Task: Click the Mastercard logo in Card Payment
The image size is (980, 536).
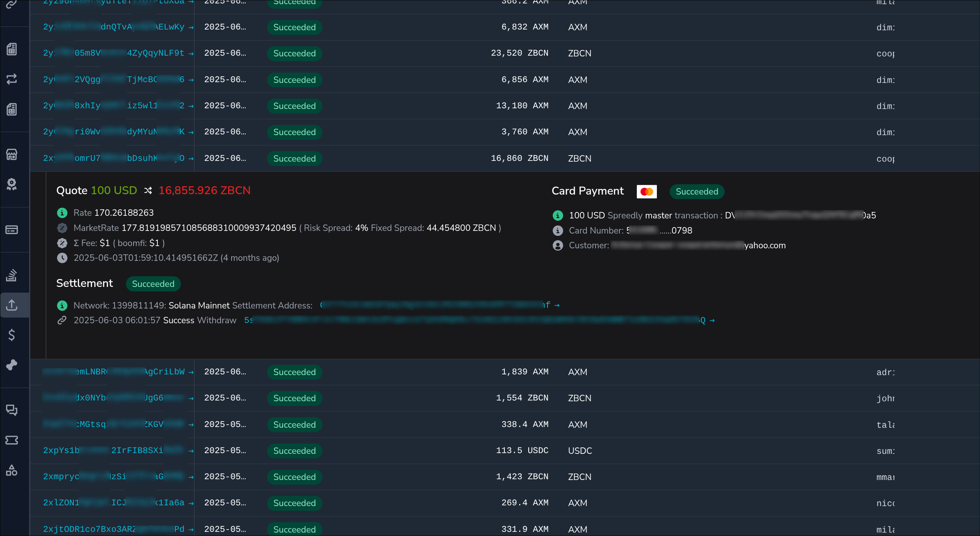Action: click(x=646, y=192)
